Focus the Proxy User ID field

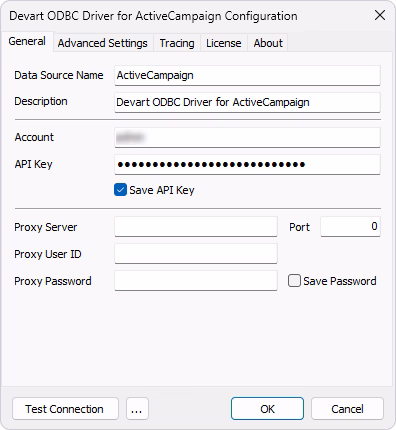pyautogui.click(x=196, y=254)
